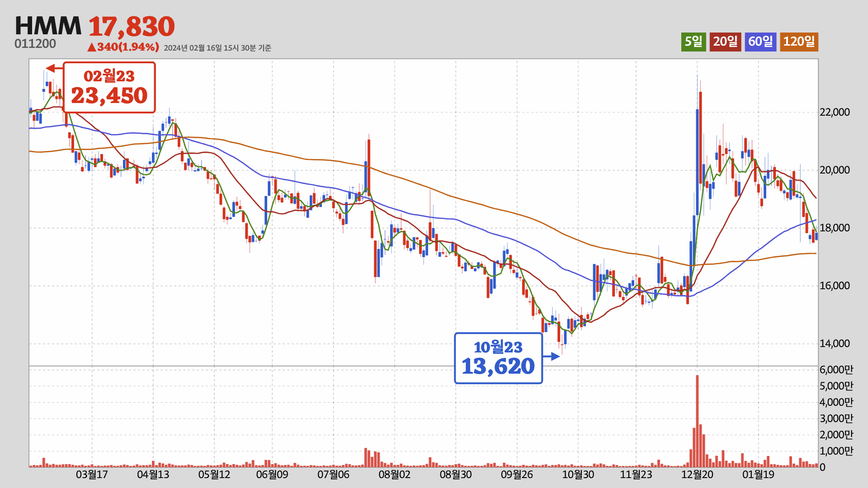
Task: Click the 16,000 price axis label
Action: pos(835,286)
